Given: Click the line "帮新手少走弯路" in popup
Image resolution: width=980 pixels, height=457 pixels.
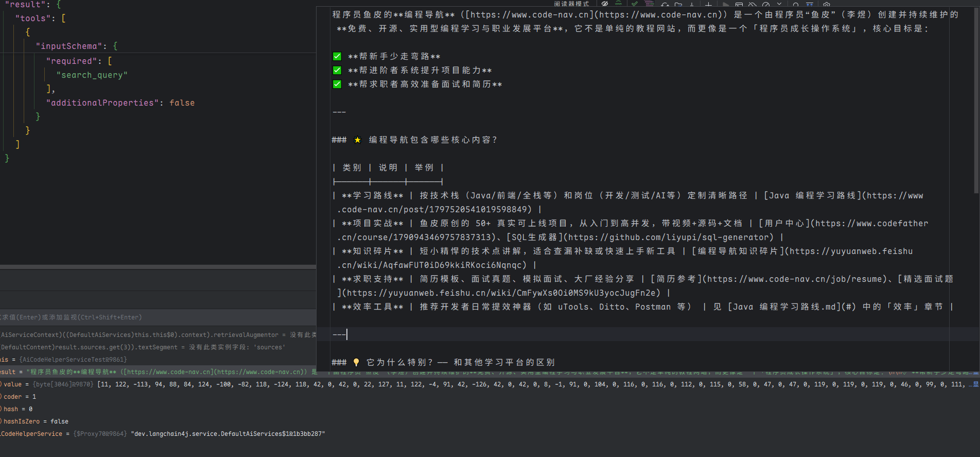Looking at the screenshot, I should tap(394, 56).
